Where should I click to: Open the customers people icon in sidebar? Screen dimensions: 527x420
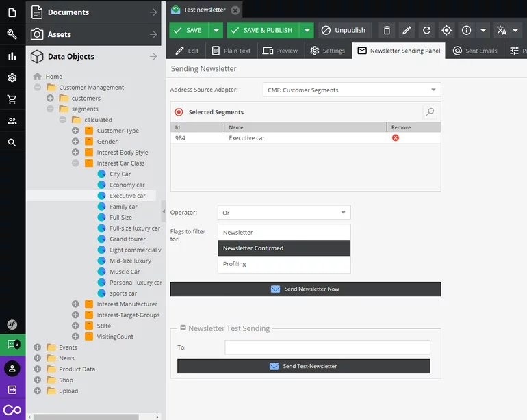click(12, 121)
